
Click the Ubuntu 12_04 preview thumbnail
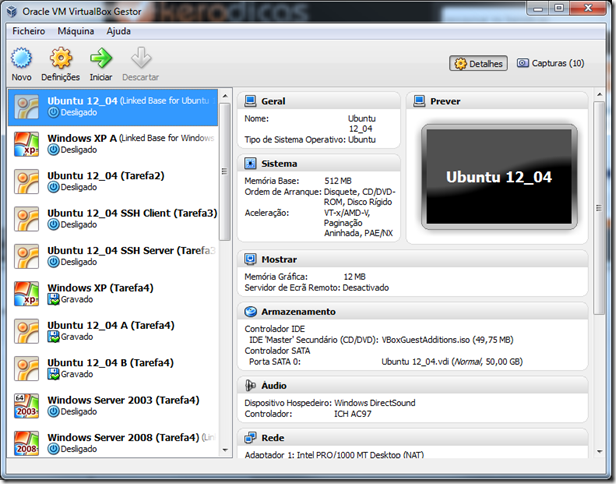point(499,177)
